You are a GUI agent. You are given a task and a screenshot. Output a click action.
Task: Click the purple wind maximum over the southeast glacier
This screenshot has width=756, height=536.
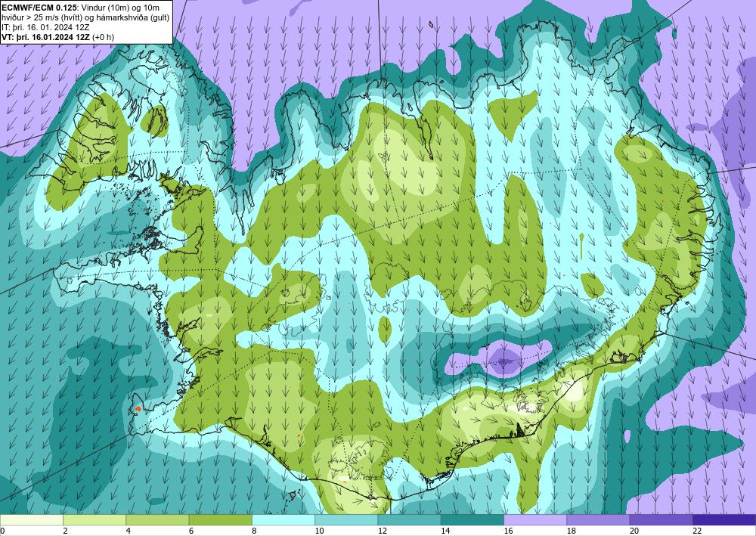[x=505, y=361]
